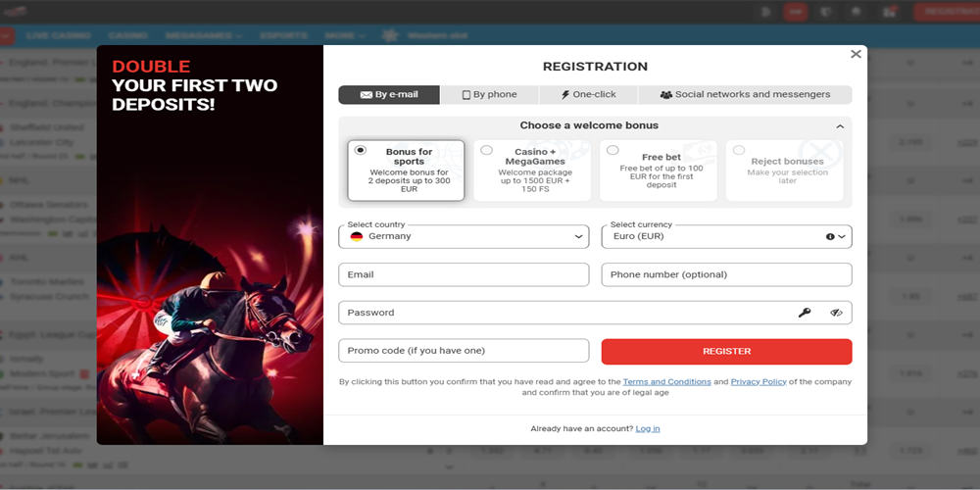
Task: Open the Terms and Conditions link
Action: click(666, 382)
